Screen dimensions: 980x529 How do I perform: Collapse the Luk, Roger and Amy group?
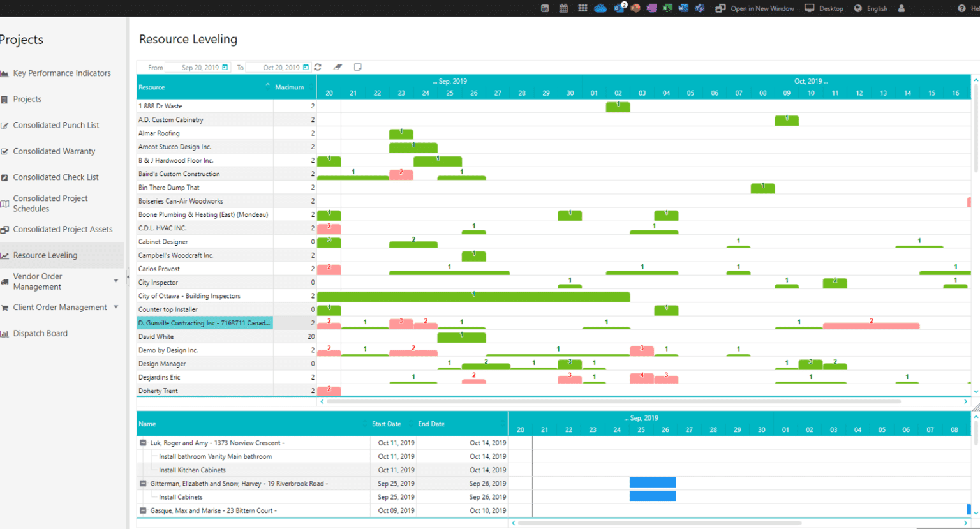pos(143,442)
